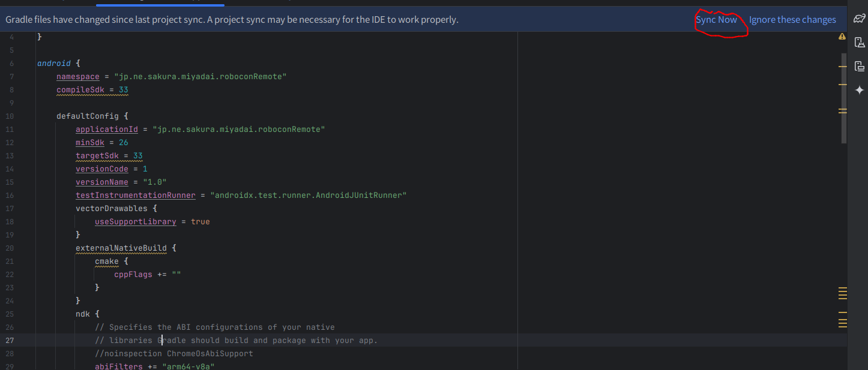Click the useSupportLibrary property
Viewport: 868px width, 370px height.
[136, 221]
